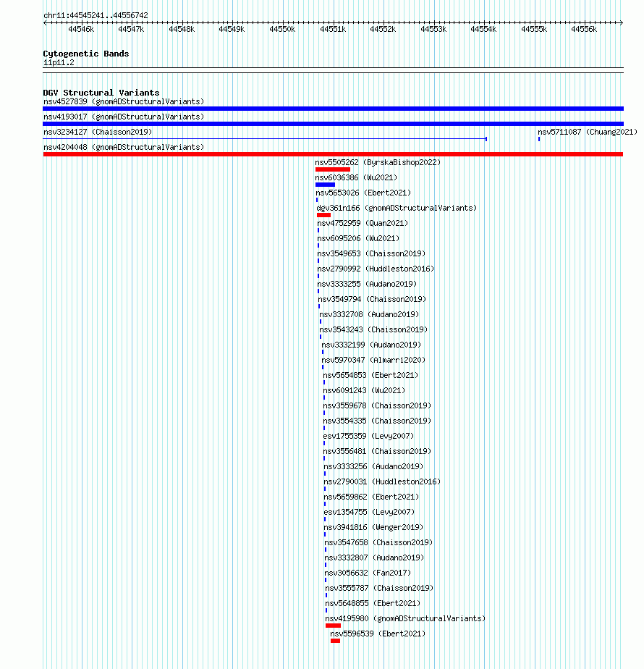Click nsv3333255 (Audano2019) label
644x669 pixels.
(367, 284)
